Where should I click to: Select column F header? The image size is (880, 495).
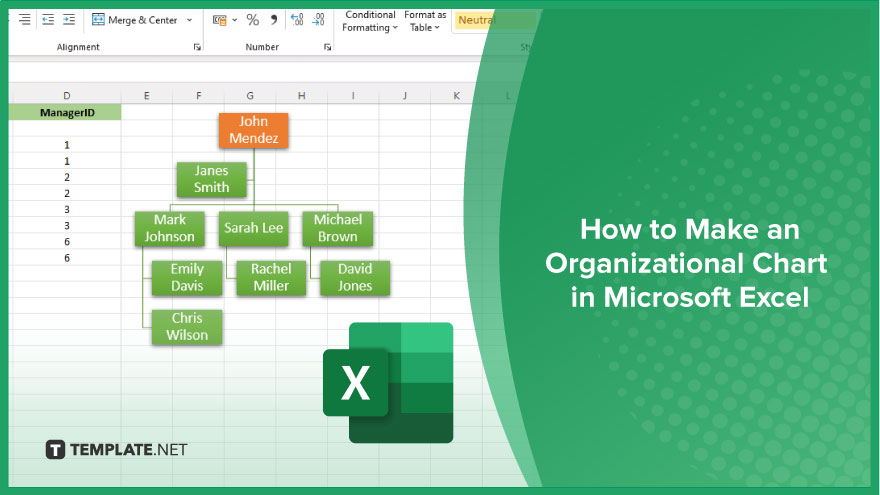[x=199, y=95]
